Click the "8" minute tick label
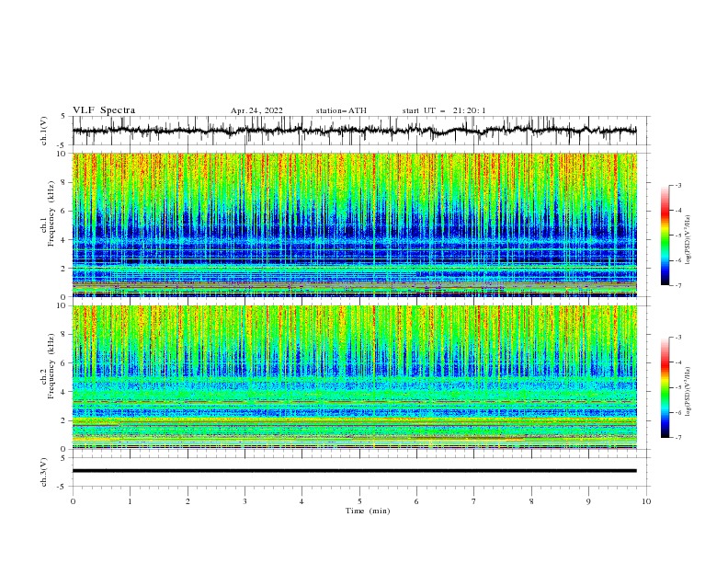 pyautogui.click(x=531, y=501)
